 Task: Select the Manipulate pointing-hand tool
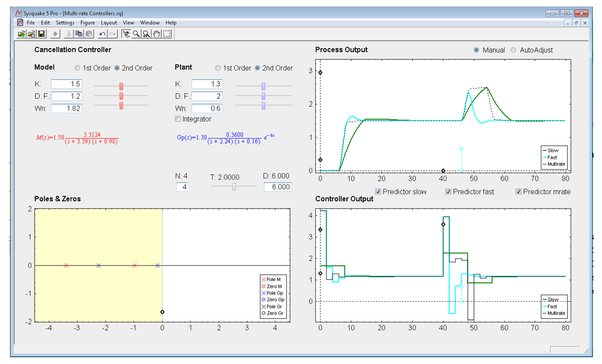(x=126, y=34)
